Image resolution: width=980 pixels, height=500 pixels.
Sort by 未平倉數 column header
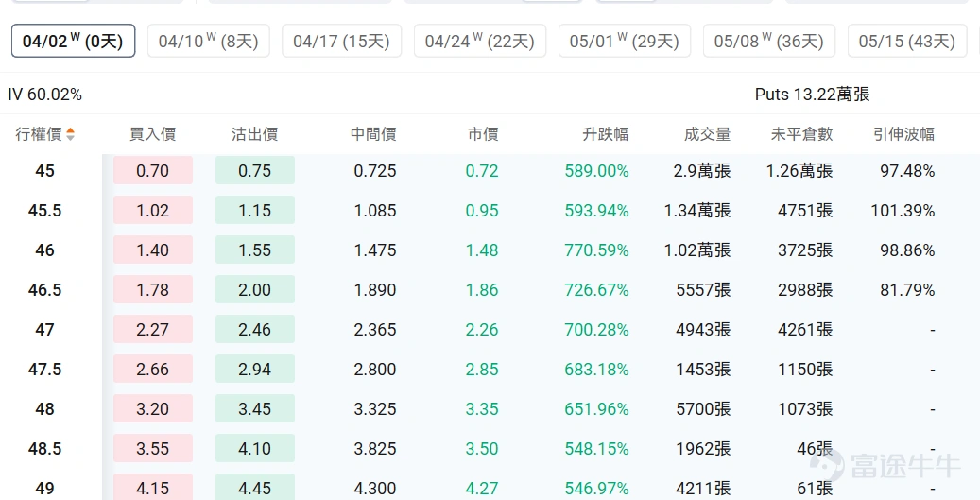click(x=802, y=134)
